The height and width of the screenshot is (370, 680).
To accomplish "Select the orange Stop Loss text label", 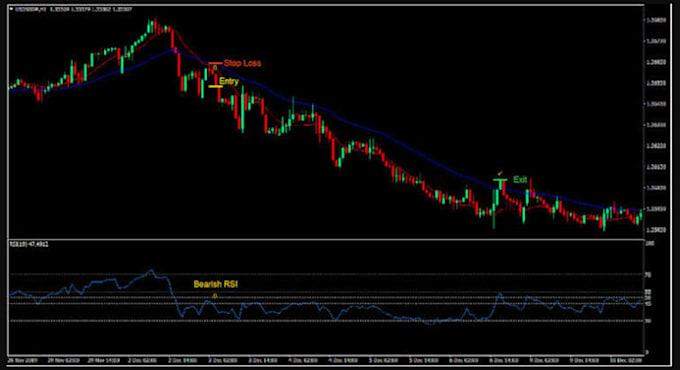I will pos(242,63).
